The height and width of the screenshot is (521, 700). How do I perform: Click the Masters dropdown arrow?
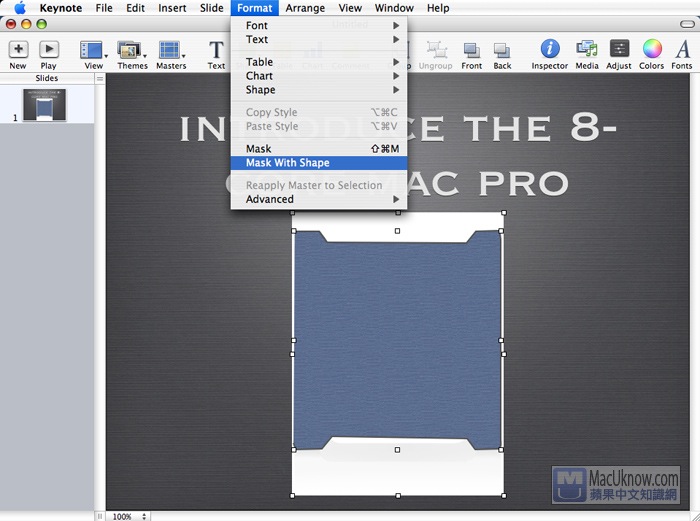coord(183,56)
